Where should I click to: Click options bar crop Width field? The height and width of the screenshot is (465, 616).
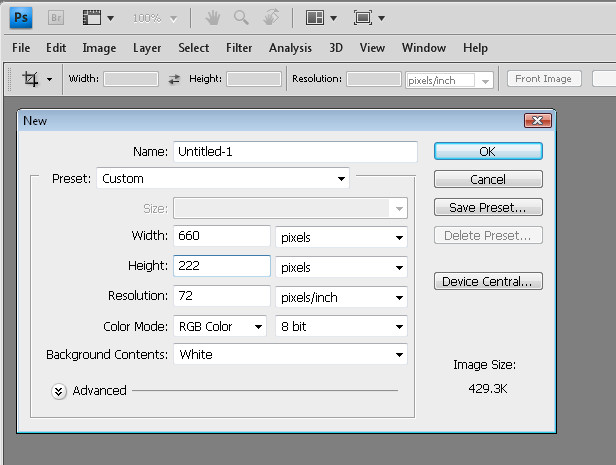pos(131,79)
